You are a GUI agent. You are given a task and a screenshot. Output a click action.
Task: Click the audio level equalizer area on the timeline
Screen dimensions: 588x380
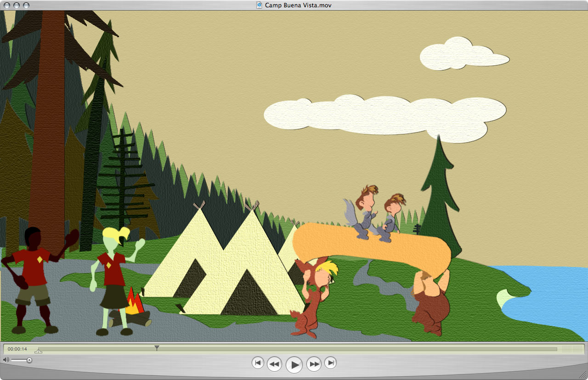(x=571, y=349)
